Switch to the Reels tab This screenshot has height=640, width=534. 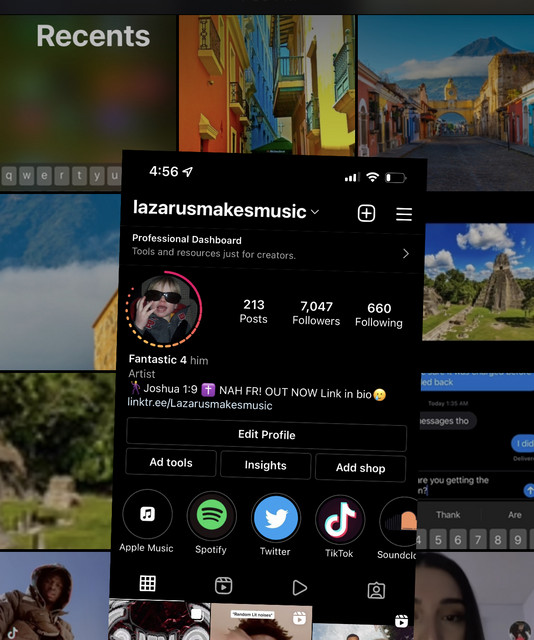pos(223,586)
